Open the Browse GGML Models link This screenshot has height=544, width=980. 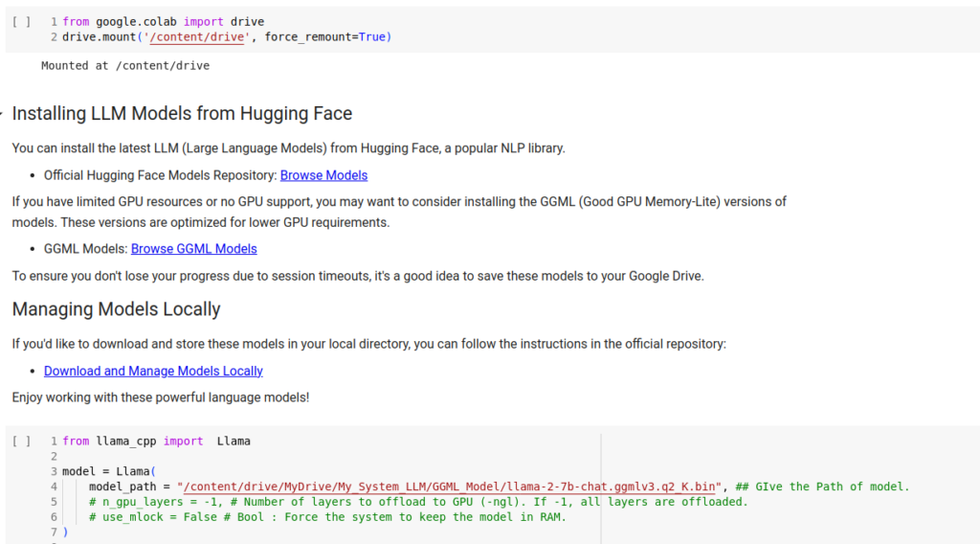point(193,249)
